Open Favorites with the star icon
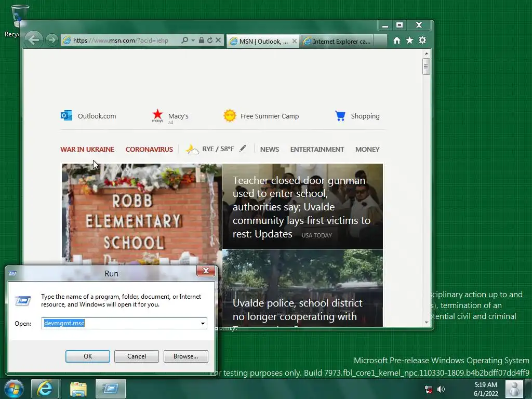The image size is (532, 399). tap(409, 41)
